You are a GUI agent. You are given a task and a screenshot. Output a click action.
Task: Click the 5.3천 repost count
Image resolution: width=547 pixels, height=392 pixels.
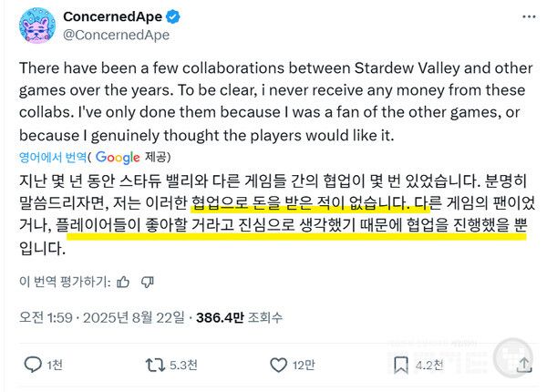pos(185,365)
